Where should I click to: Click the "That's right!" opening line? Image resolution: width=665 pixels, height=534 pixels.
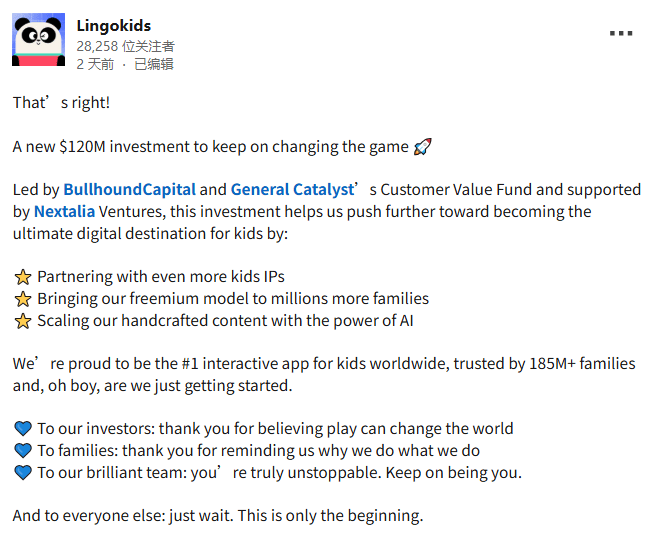[61, 103]
